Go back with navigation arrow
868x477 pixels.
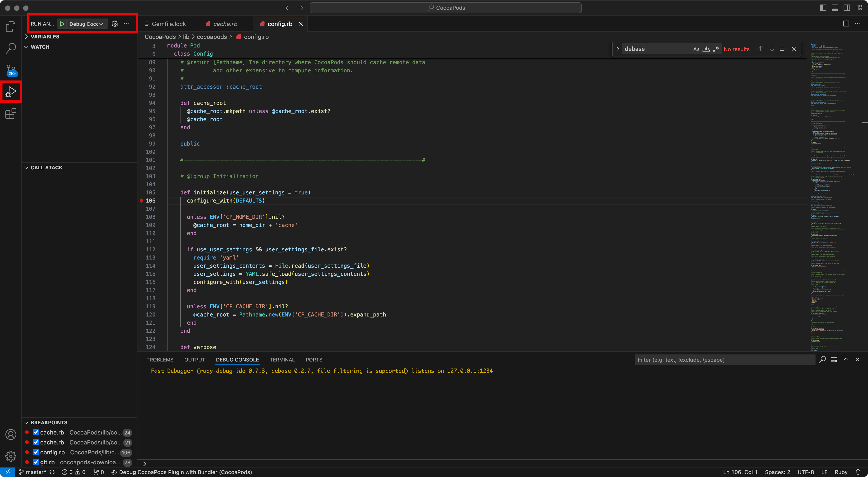pyautogui.click(x=288, y=8)
